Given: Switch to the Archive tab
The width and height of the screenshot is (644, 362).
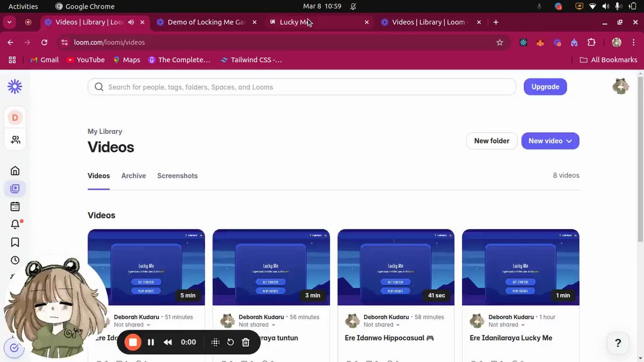Looking at the screenshot, I should click(133, 176).
